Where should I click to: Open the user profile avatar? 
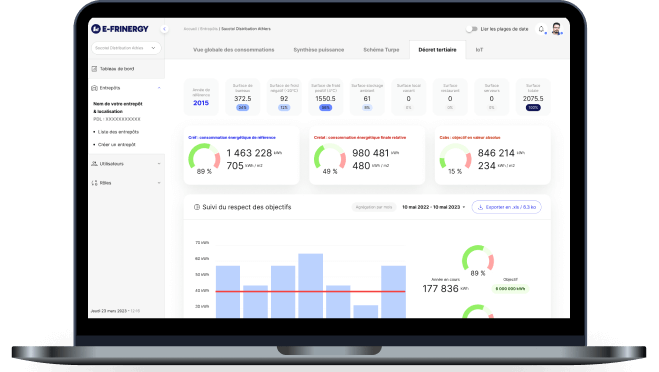click(556, 29)
